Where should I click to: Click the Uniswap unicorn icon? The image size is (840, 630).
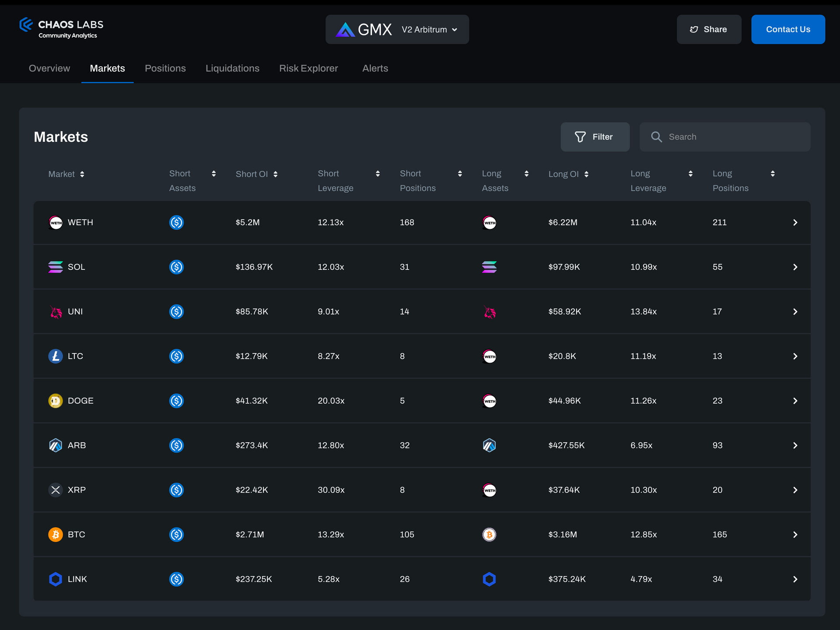coord(55,311)
